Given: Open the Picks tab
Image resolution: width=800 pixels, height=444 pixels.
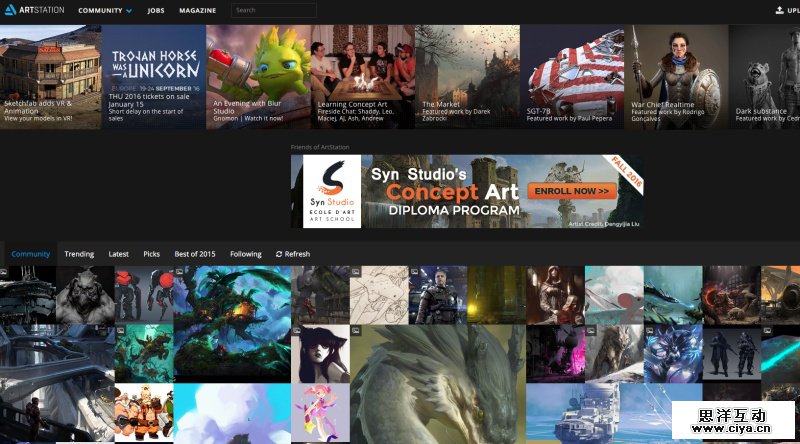Looking at the screenshot, I should [151, 254].
